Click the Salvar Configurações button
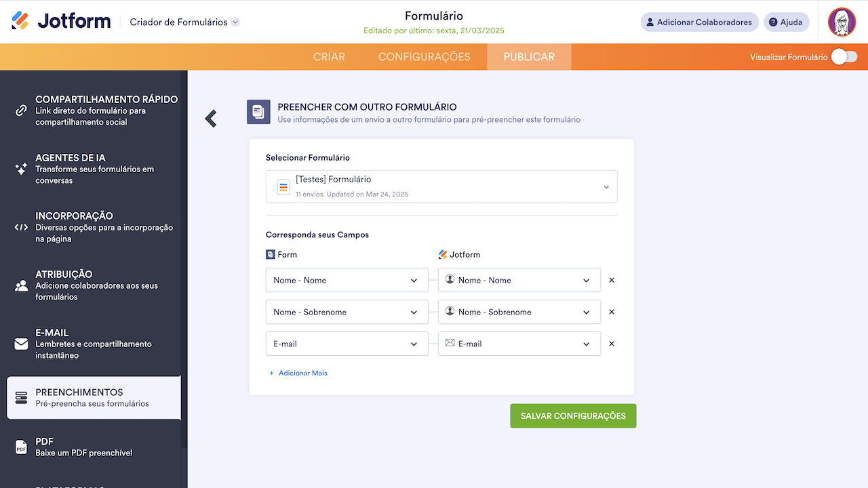 (573, 415)
